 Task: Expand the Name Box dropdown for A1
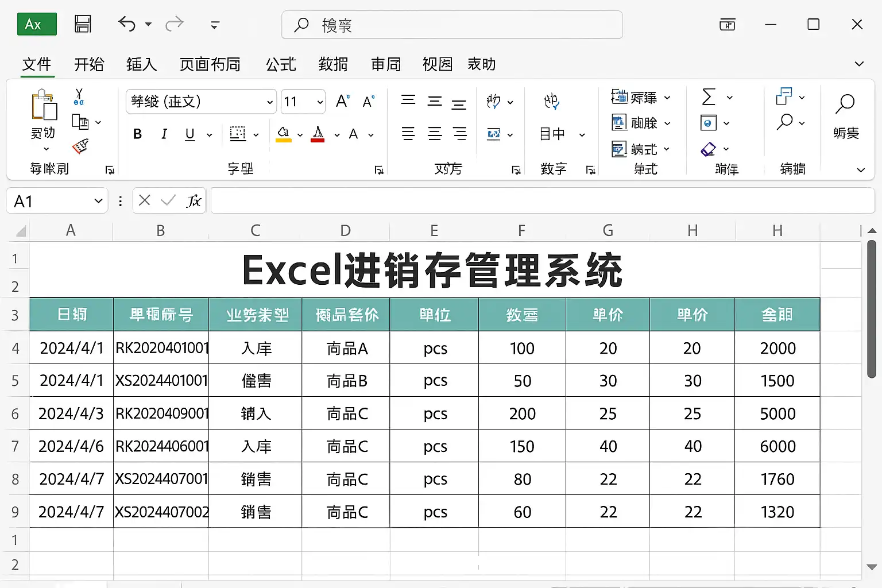[x=98, y=201]
